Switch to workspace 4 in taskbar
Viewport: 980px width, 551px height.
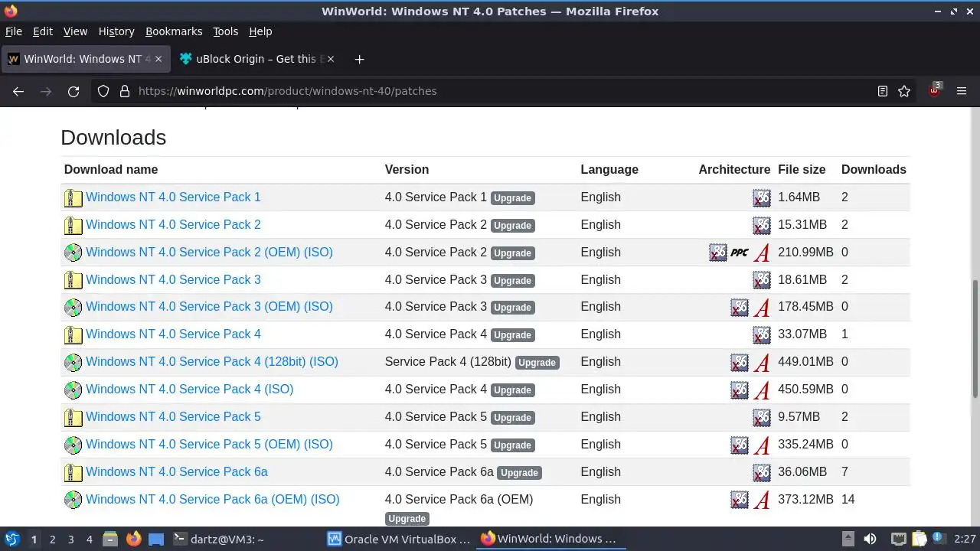89,540
